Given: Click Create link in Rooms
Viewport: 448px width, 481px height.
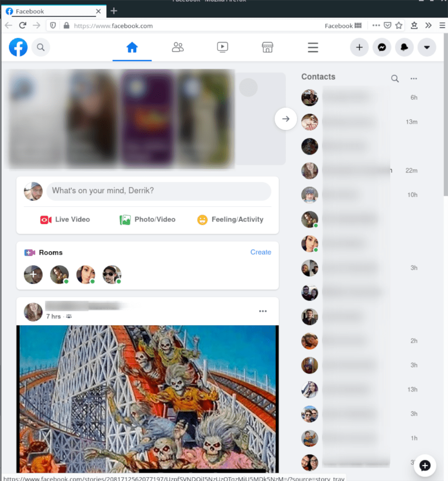Looking at the screenshot, I should 261,252.
